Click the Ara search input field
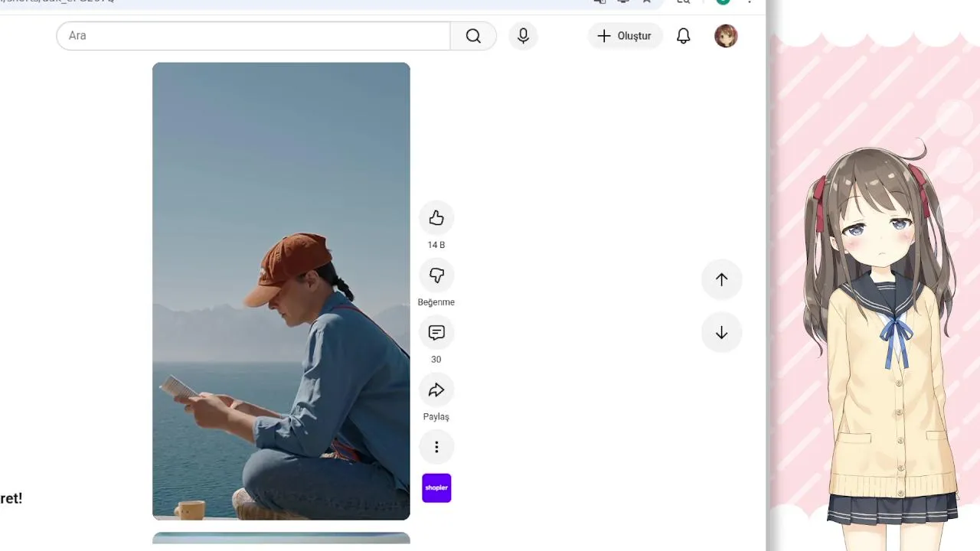980x551 pixels. (x=253, y=36)
